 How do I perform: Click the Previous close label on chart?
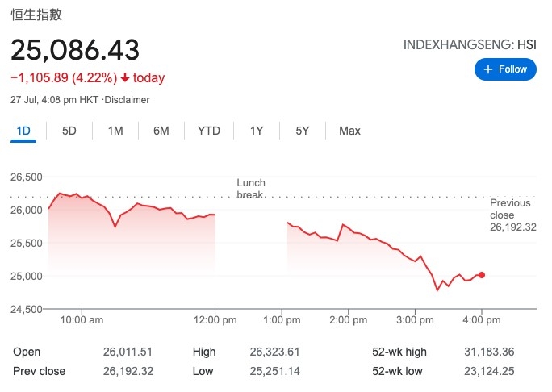[511, 209]
